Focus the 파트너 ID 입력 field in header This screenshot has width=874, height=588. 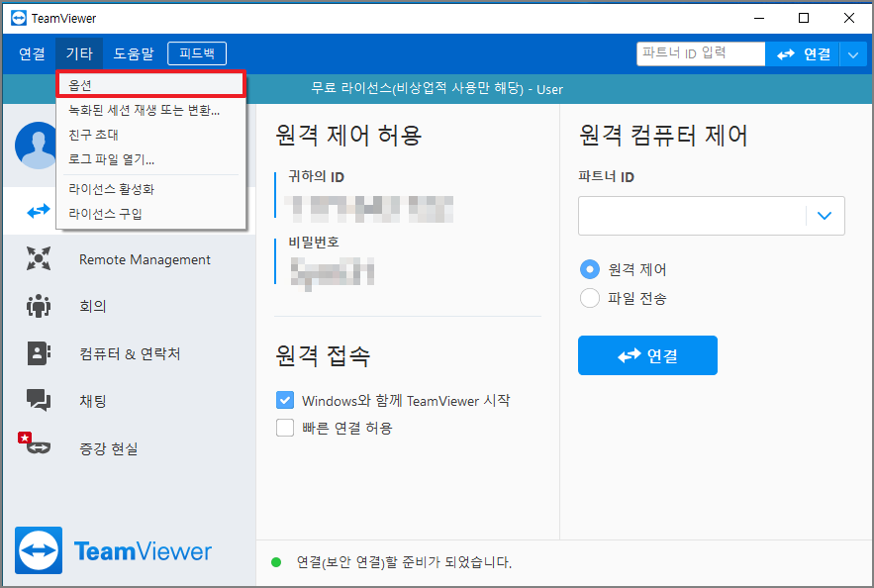coord(701,53)
